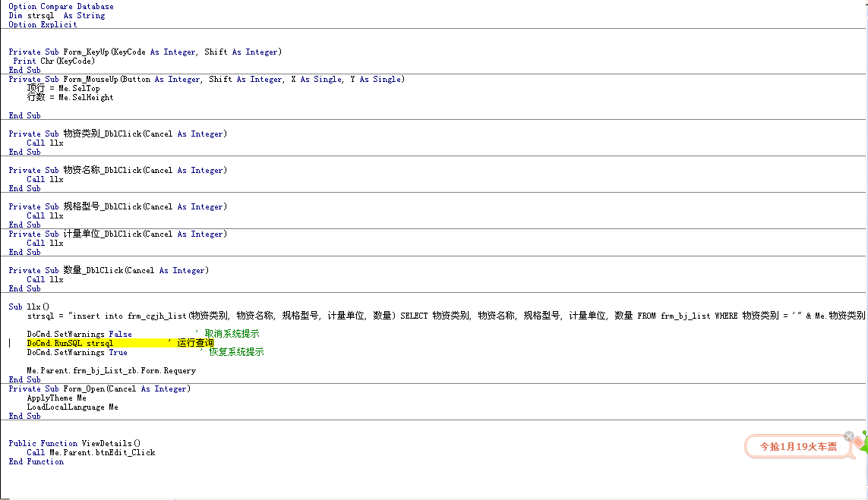868x500 pixels.
Task: Click the 物资名称_DblClick sub header
Action: coord(118,171)
